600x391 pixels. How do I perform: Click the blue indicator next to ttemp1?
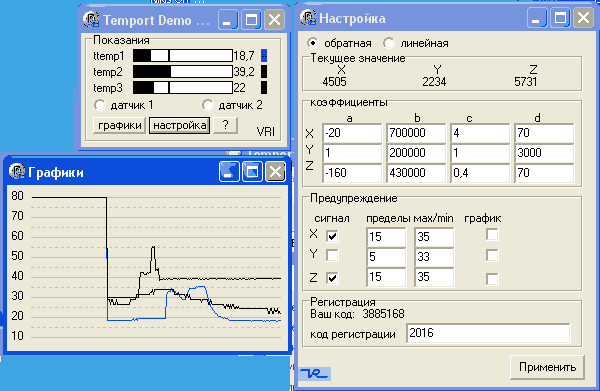tap(264, 56)
